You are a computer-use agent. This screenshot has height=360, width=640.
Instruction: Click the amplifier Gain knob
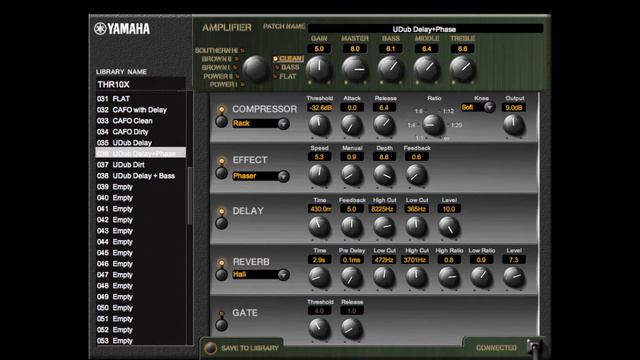click(x=319, y=69)
